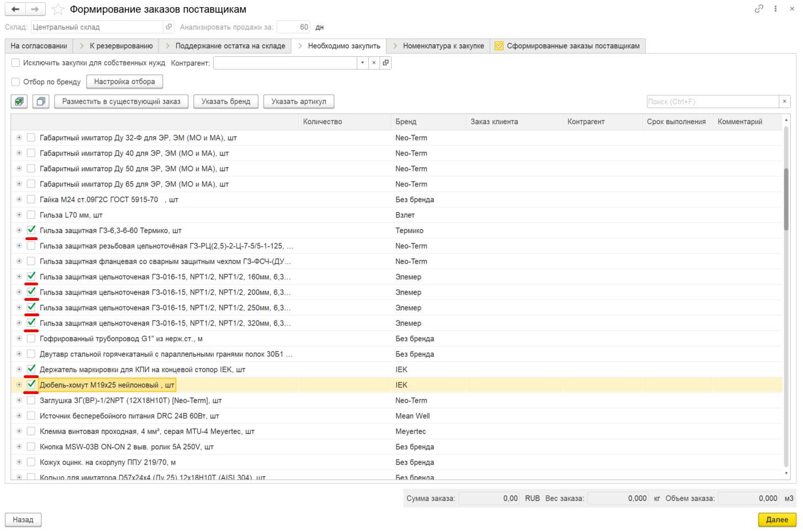Image resolution: width=803 pixels, height=532 pixels.
Task: Uncheck the Дюбель-хомут М19х25 нейлоновый row
Action: 31,385
